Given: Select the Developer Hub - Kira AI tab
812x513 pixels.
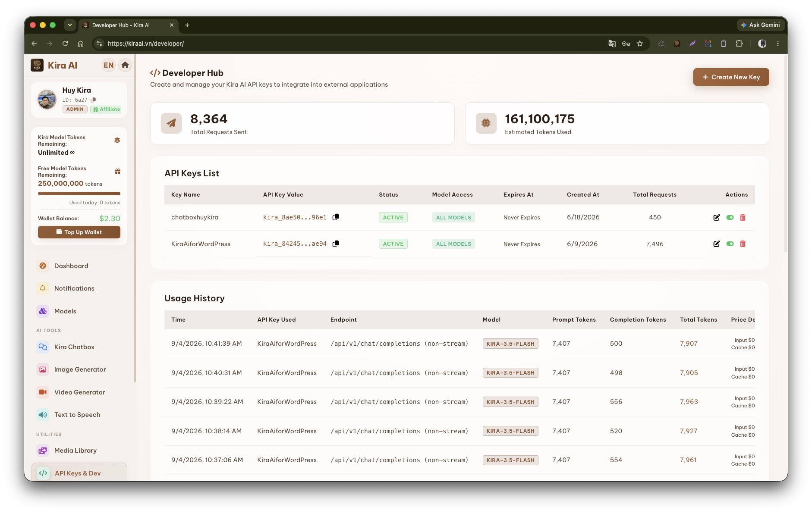Looking at the screenshot, I should click(x=128, y=25).
